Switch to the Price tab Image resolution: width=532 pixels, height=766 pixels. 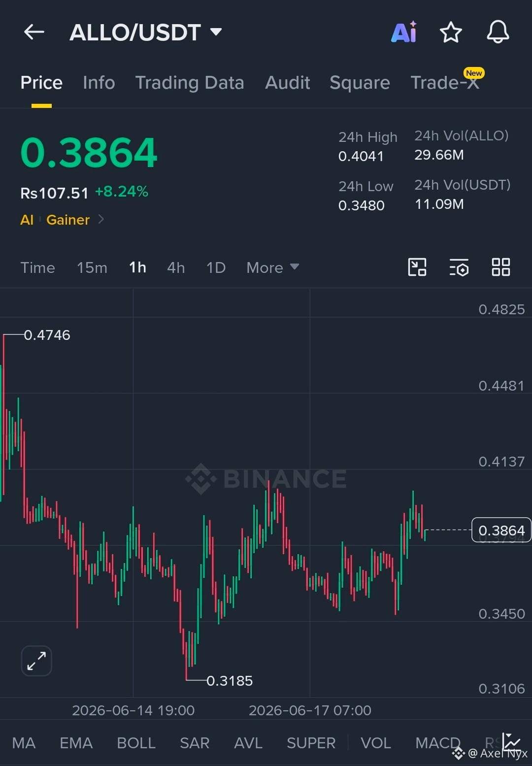click(41, 83)
